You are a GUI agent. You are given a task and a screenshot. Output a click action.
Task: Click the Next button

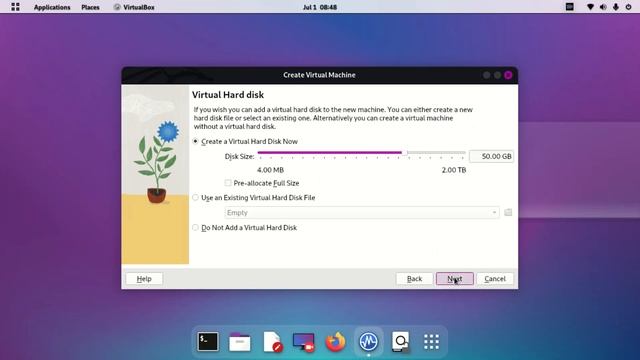(x=455, y=279)
